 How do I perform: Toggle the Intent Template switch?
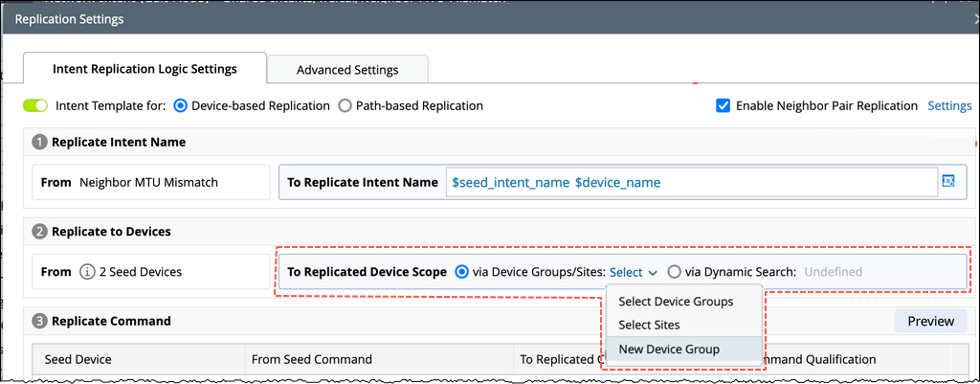[x=35, y=105]
